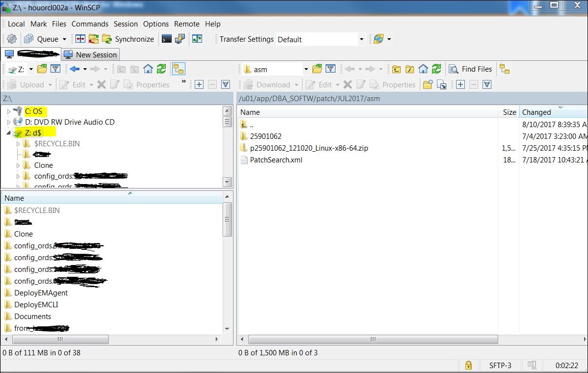Select the PatchSearch.xml file
The width and height of the screenshot is (588, 373).
pyautogui.click(x=276, y=160)
